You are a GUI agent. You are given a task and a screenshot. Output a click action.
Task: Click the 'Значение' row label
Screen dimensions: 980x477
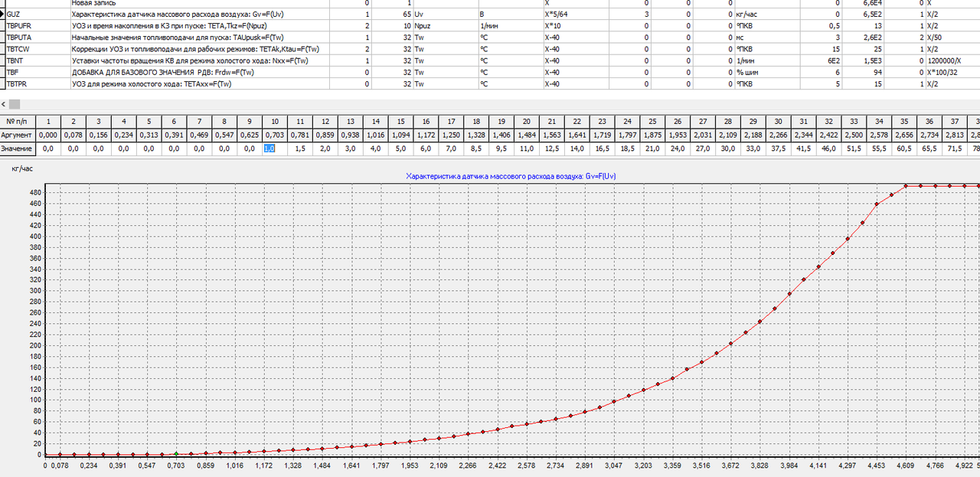18,149
